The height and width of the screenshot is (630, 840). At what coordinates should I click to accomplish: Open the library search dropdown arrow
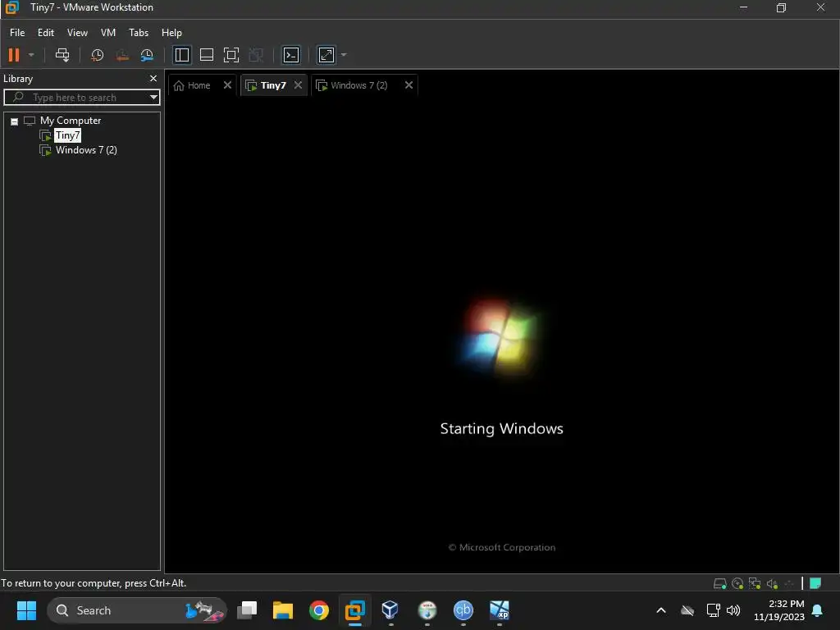(x=153, y=98)
